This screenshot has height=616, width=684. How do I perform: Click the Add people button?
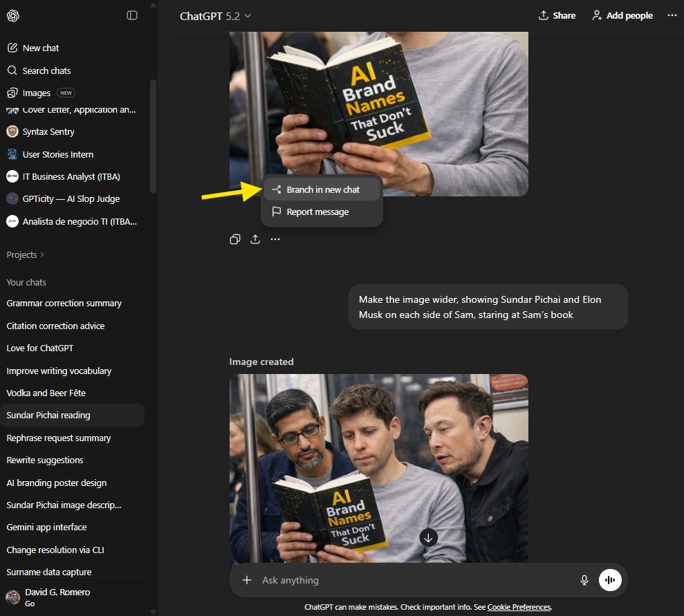tap(622, 15)
